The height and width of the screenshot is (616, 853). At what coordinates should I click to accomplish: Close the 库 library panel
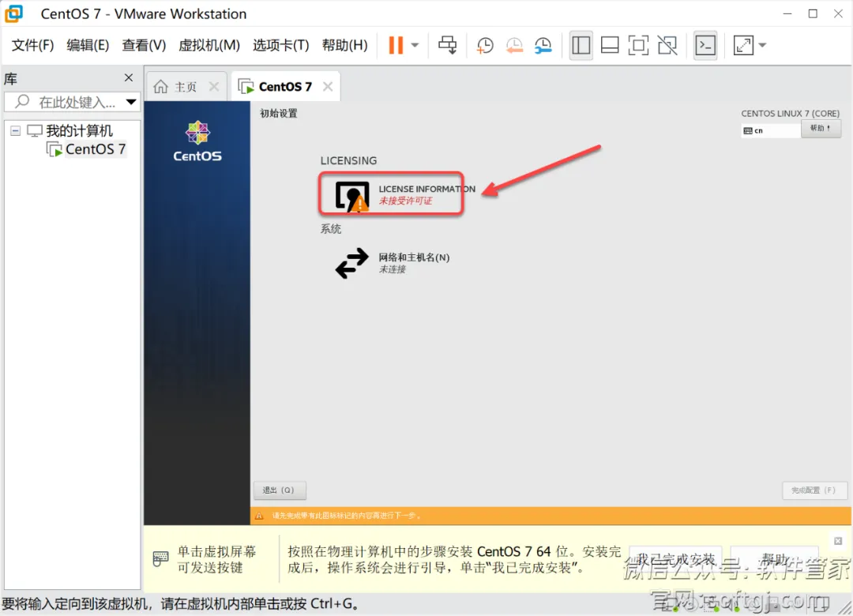coord(129,78)
